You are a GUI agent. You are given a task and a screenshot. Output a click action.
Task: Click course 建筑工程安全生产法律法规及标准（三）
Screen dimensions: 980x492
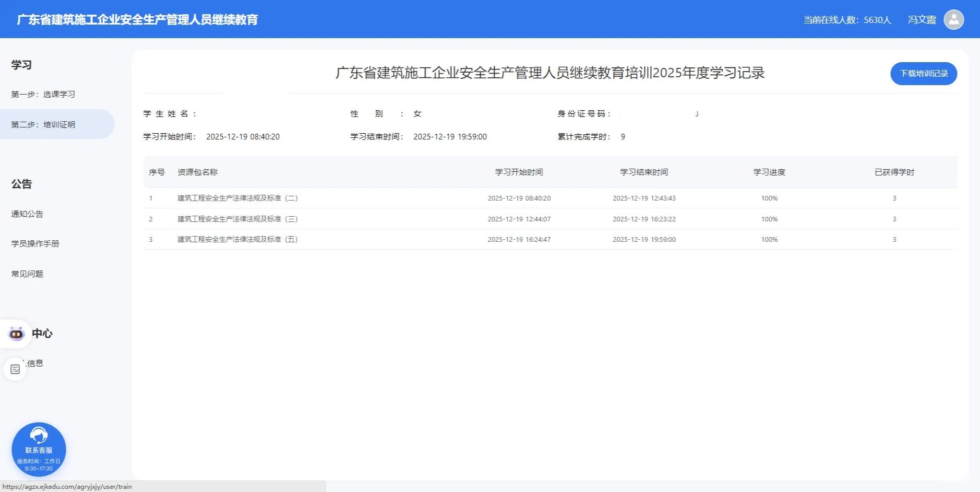236,219
